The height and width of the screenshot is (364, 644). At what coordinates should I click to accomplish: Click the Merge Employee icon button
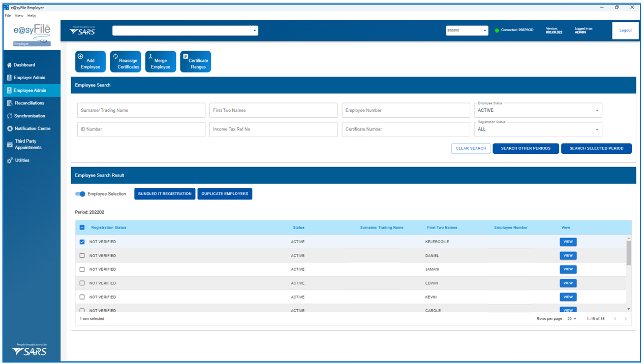pos(161,61)
